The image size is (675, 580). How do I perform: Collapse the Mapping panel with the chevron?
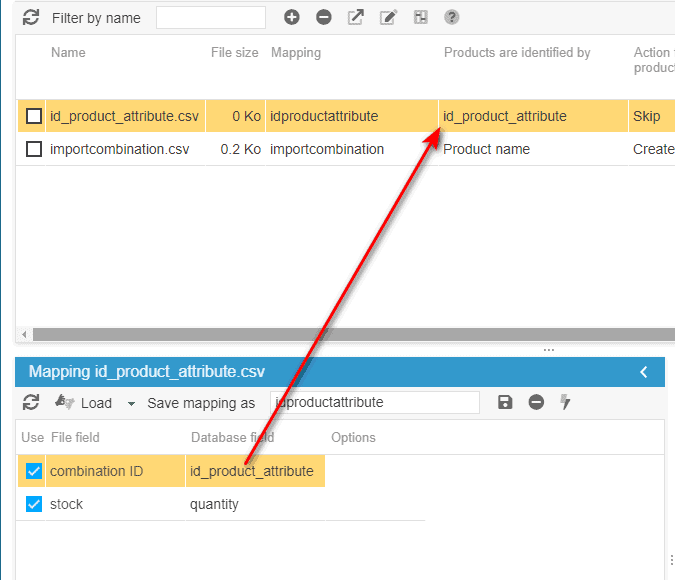pos(644,372)
